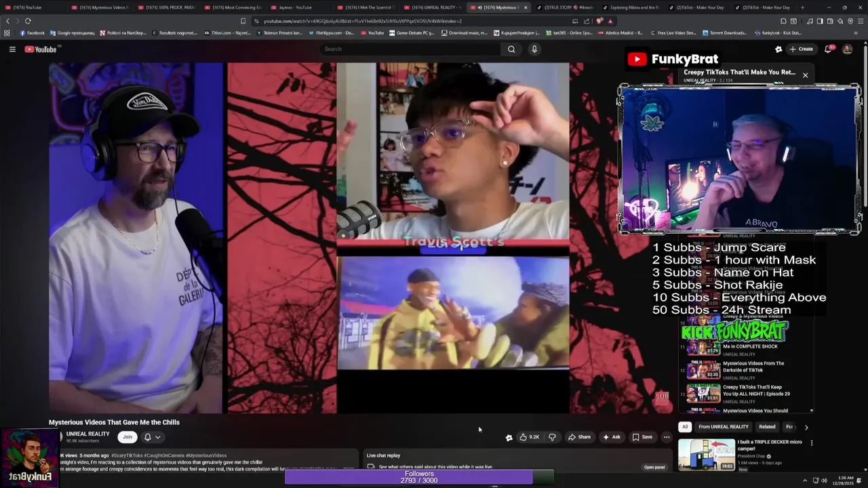Click in the YouTube search field
868x488 pixels.
[x=410, y=49]
